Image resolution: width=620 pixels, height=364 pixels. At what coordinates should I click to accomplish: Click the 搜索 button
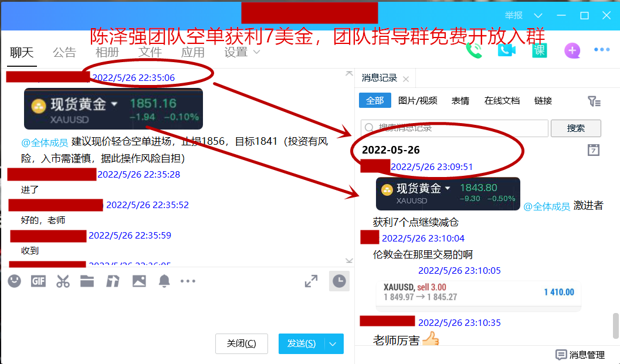[x=575, y=128]
